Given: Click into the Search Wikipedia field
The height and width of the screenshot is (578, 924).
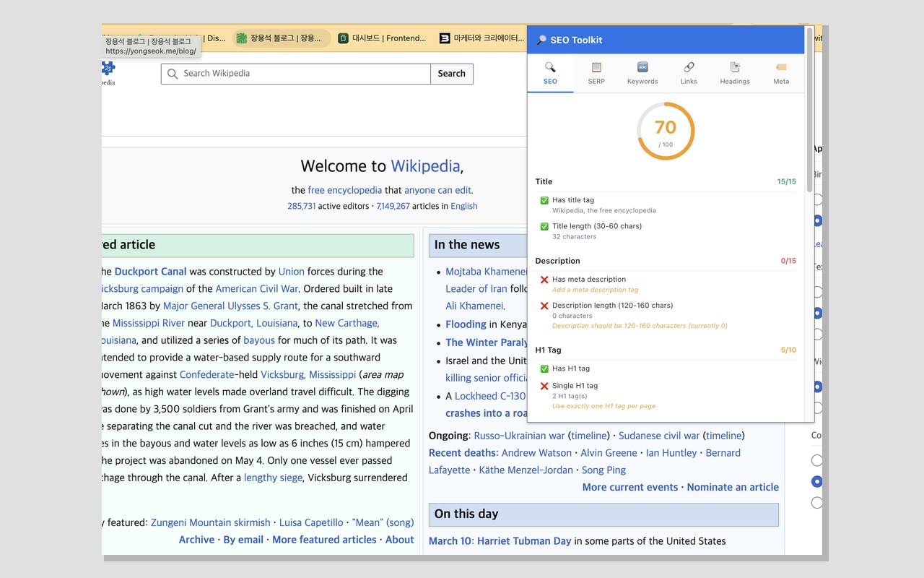Looking at the screenshot, I should click(x=296, y=74).
